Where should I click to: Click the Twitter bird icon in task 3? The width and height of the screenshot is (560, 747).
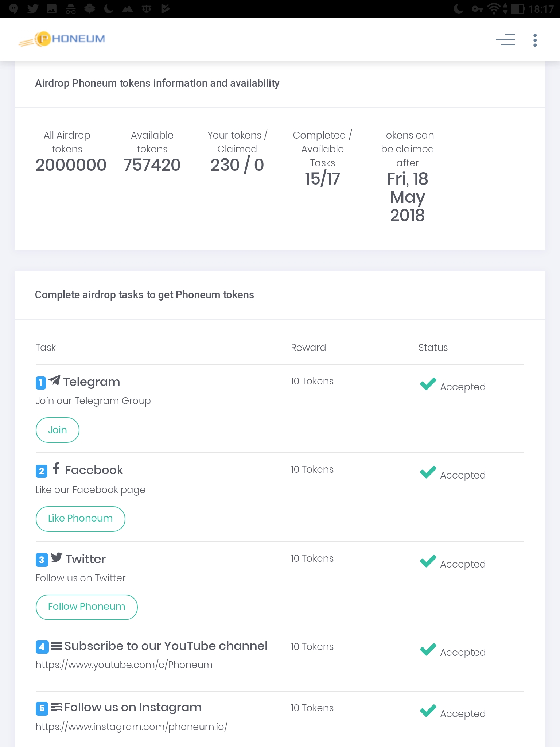57,558
